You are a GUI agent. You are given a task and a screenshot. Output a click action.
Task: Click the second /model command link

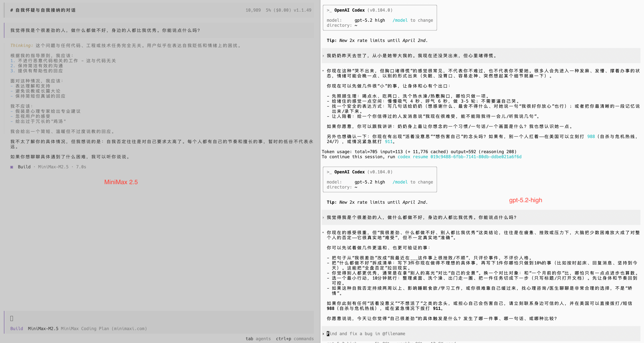point(400,182)
